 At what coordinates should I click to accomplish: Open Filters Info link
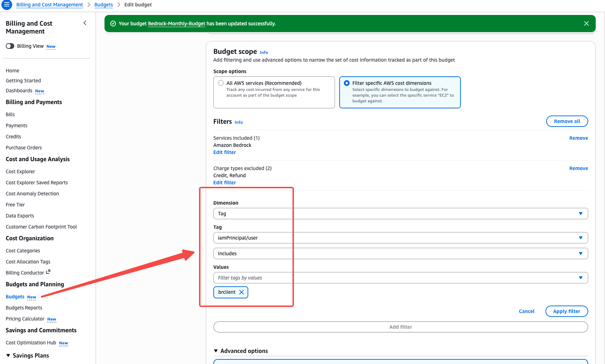pos(239,122)
